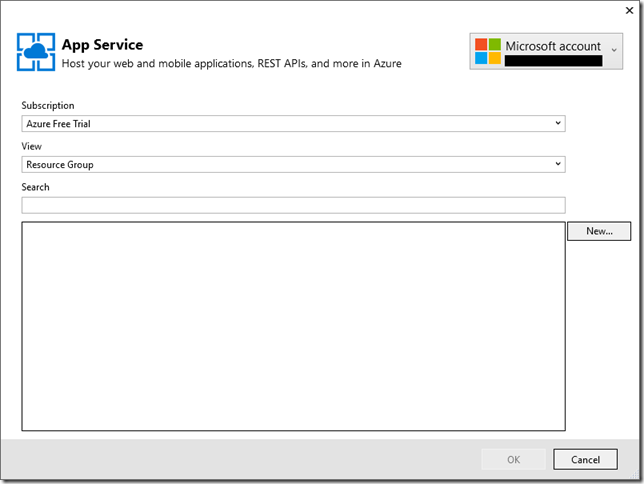Click the New... button

coord(599,231)
